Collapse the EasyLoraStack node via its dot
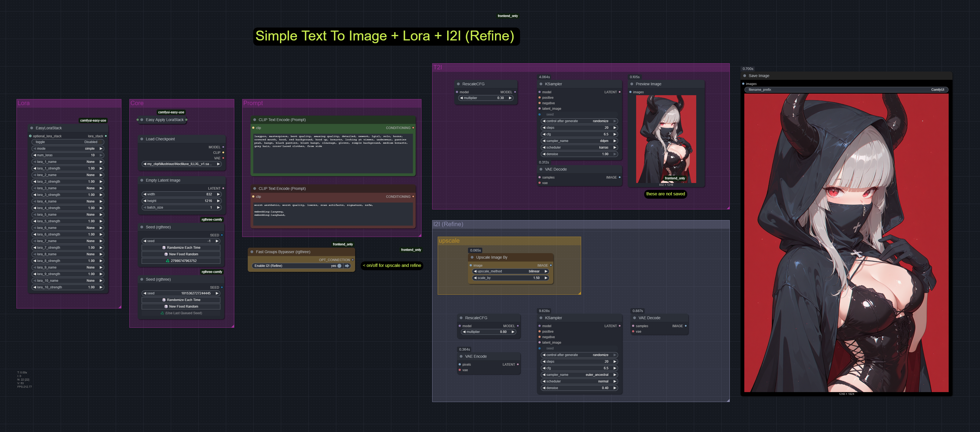 click(x=32, y=128)
